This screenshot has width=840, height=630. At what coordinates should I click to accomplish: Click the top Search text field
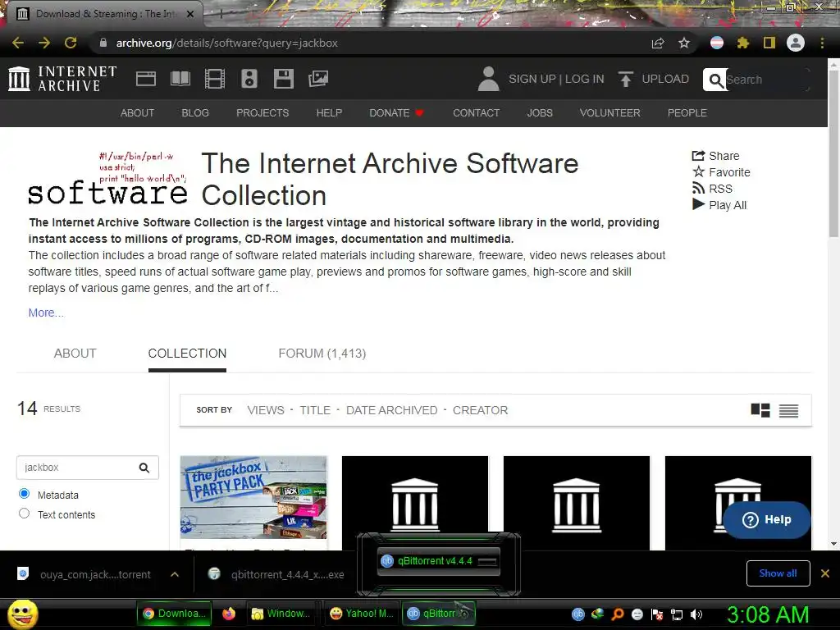coord(766,80)
